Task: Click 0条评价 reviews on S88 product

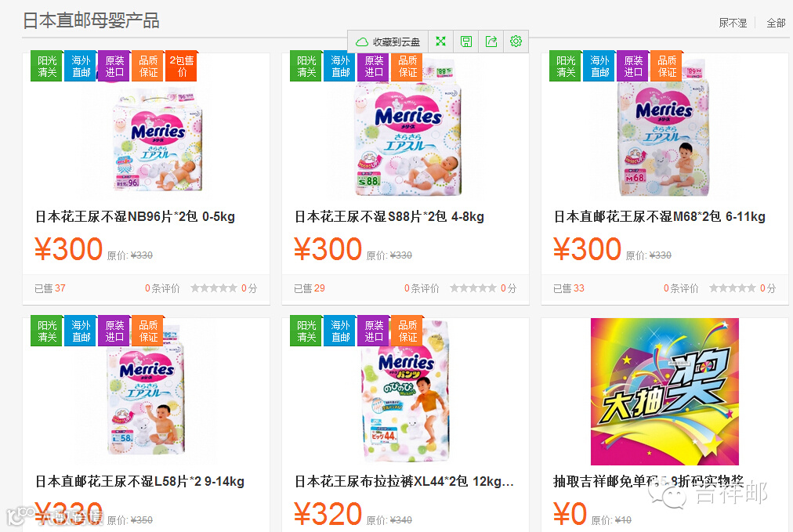Action: [x=422, y=288]
